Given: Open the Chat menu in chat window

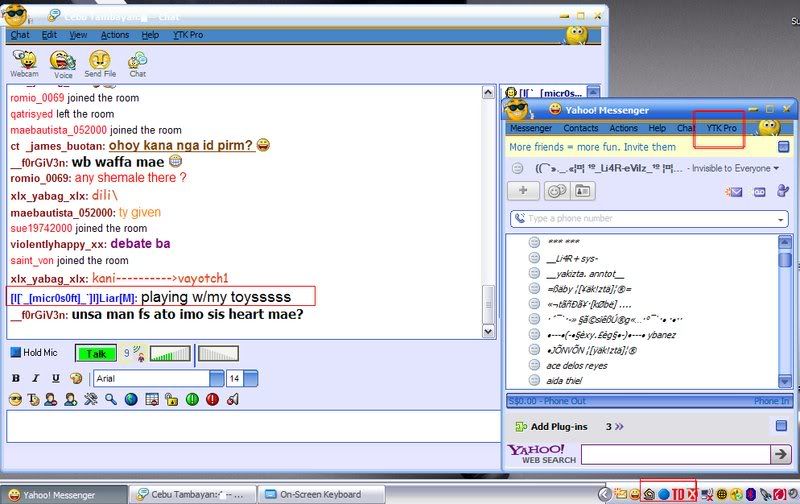Looking at the screenshot, I should 20,35.
